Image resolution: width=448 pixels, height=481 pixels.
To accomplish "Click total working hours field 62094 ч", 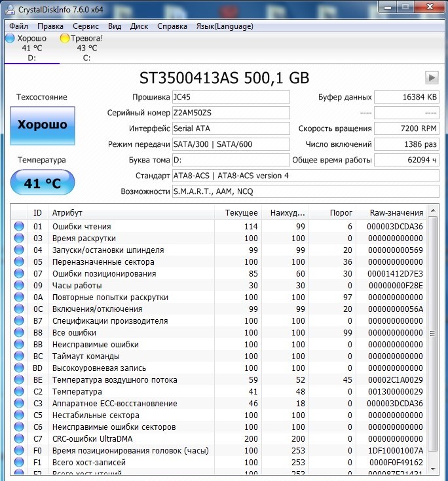I will click(407, 160).
